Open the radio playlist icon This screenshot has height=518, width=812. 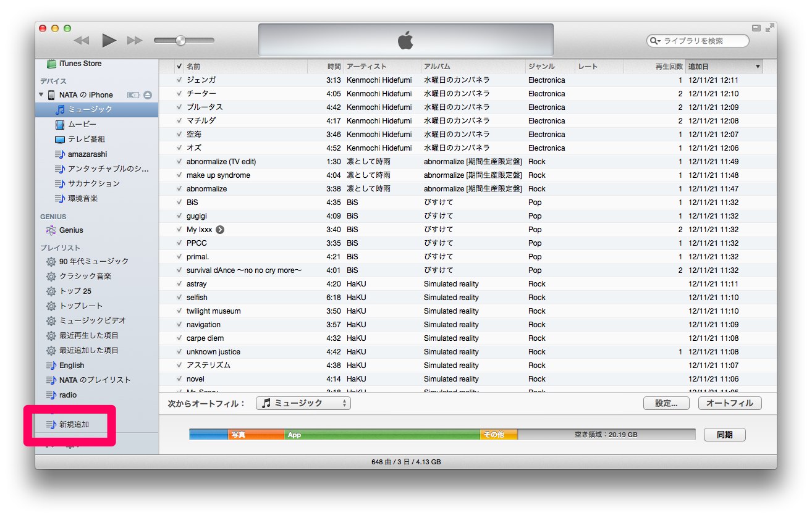point(51,395)
